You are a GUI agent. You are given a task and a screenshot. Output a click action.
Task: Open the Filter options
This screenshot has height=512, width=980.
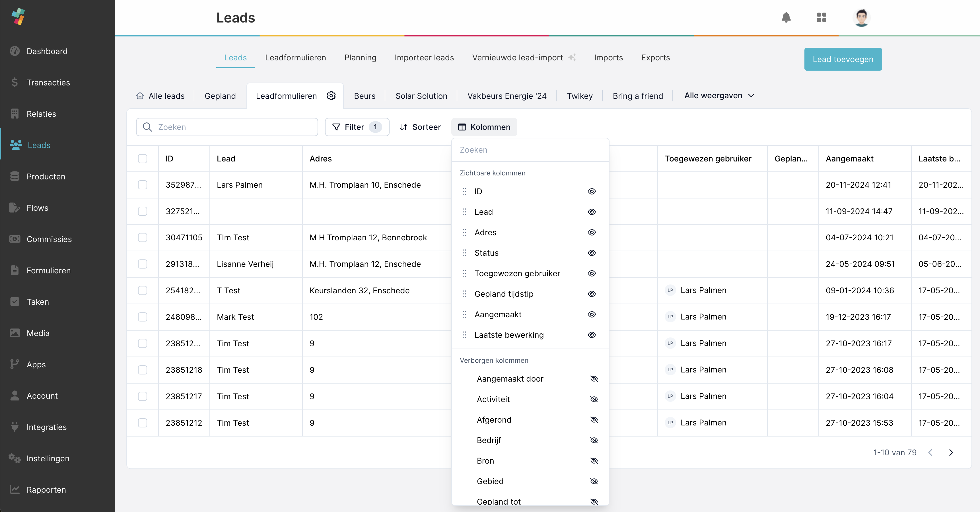tap(357, 127)
